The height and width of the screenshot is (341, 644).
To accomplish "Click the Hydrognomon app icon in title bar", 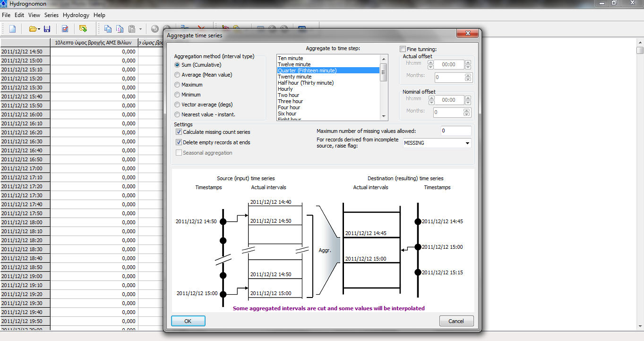I will tap(4, 3).
